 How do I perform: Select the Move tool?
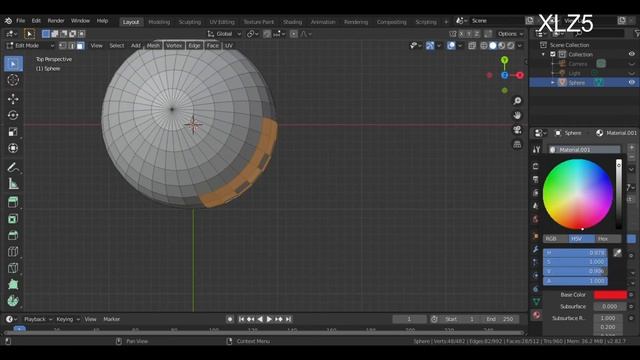(13, 99)
